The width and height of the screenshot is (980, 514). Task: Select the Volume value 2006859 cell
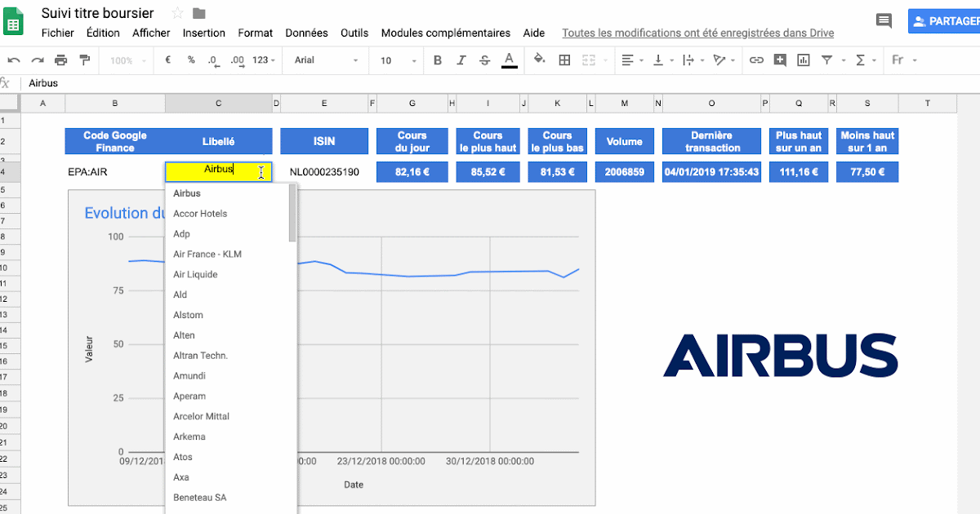click(x=625, y=172)
